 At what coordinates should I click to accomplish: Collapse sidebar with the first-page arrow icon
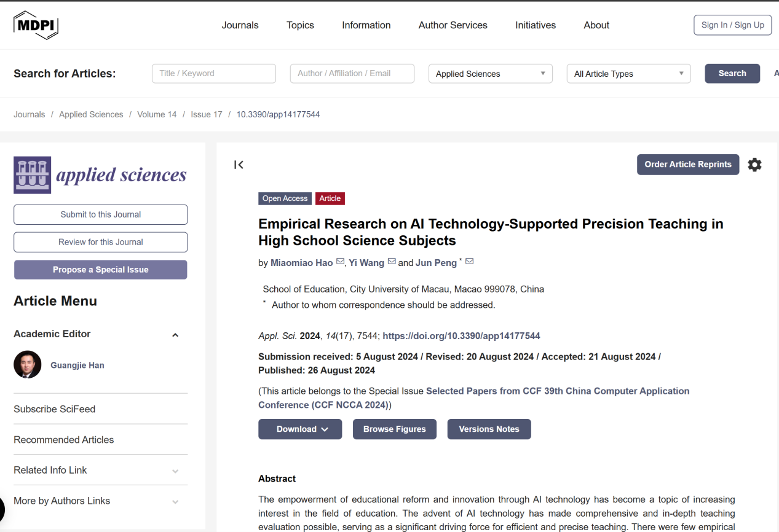point(239,165)
